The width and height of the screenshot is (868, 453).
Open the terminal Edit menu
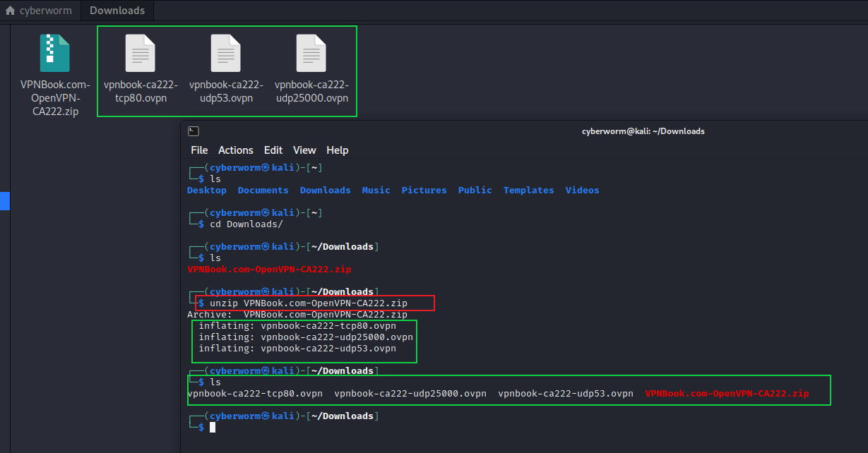click(273, 150)
